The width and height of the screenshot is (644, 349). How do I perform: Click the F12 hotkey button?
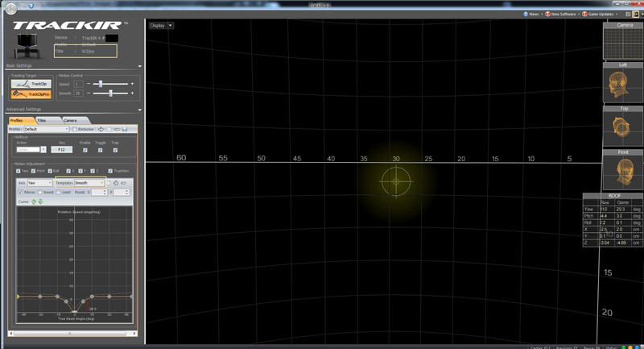point(61,150)
